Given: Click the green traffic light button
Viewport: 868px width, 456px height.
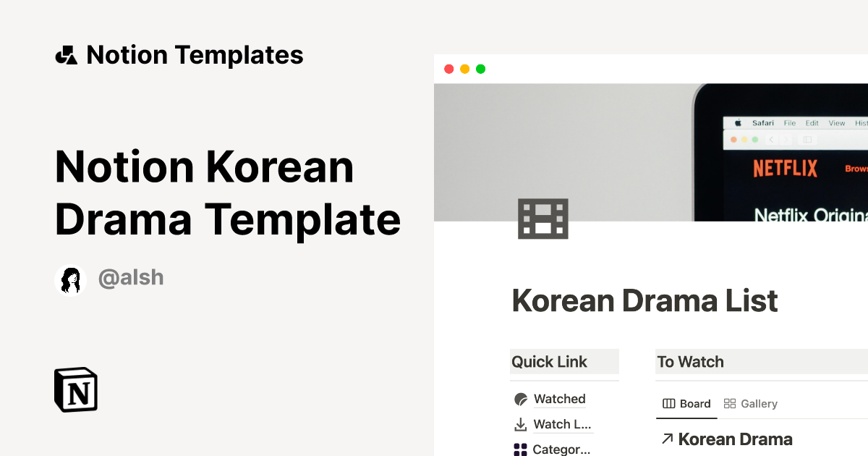Looking at the screenshot, I should click(x=480, y=69).
